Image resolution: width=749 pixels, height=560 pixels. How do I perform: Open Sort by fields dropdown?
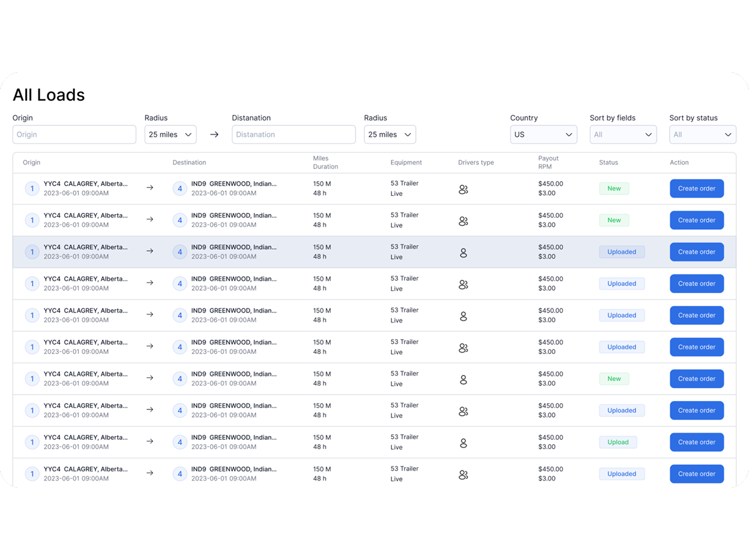point(623,135)
